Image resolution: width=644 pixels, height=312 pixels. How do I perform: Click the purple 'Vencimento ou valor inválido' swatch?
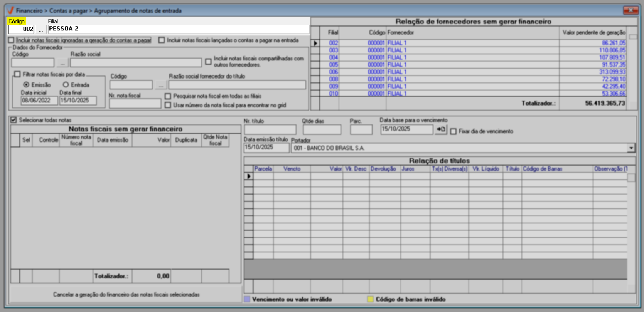[x=247, y=299]
